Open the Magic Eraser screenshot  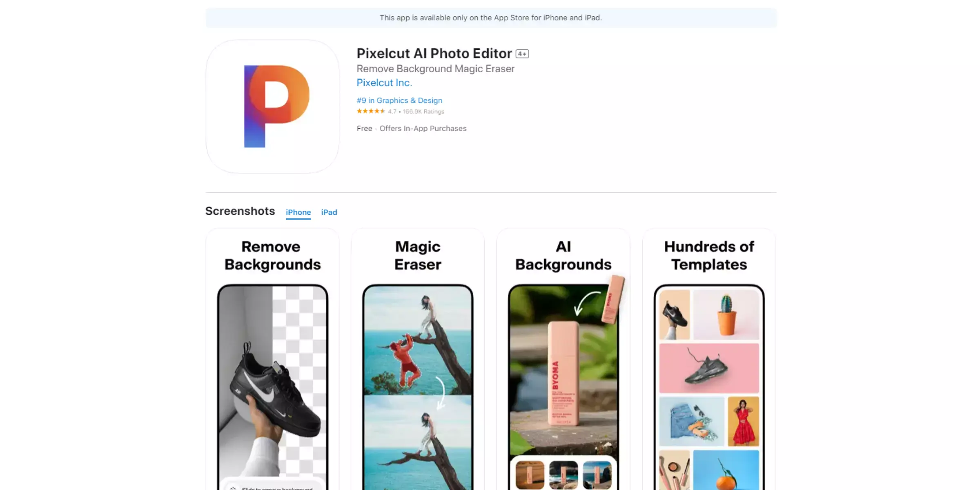click(x=418, y=359)
